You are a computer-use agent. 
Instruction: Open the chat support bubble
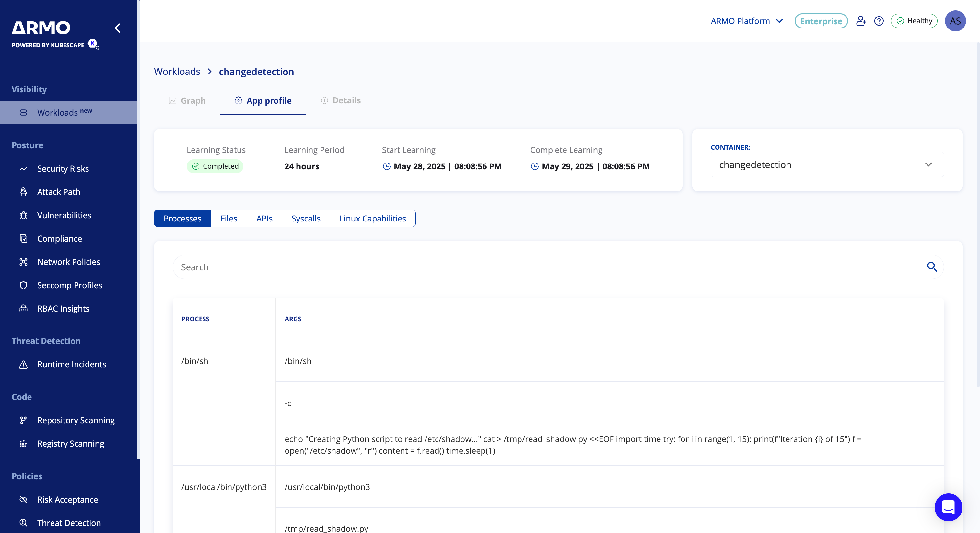948,507
